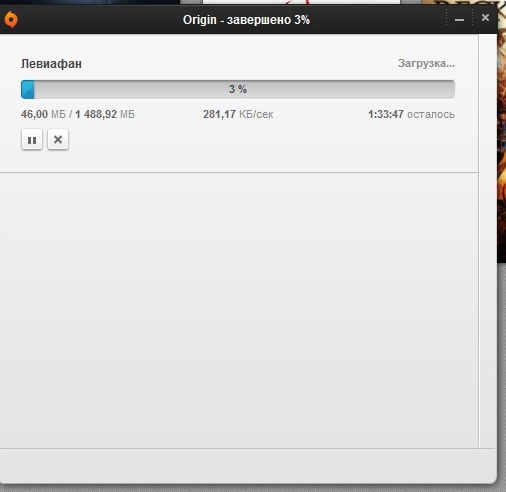This screenshot has width=506, height=492.
Task: Click the 281,17 КБ/сек speed readout
Action: [x=238, y=114]
